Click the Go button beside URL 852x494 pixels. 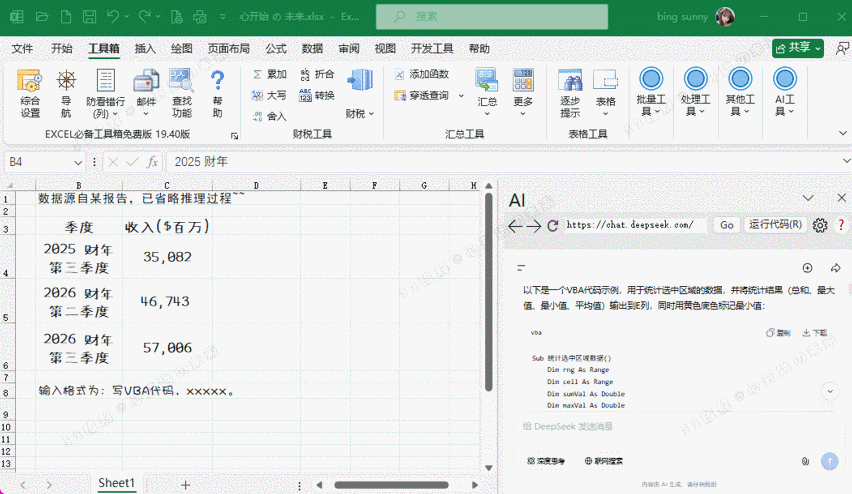pos(727,225)
